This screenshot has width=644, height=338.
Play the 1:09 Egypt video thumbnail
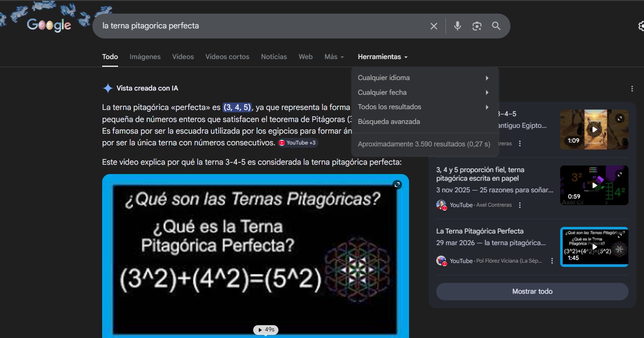(594, 129)
